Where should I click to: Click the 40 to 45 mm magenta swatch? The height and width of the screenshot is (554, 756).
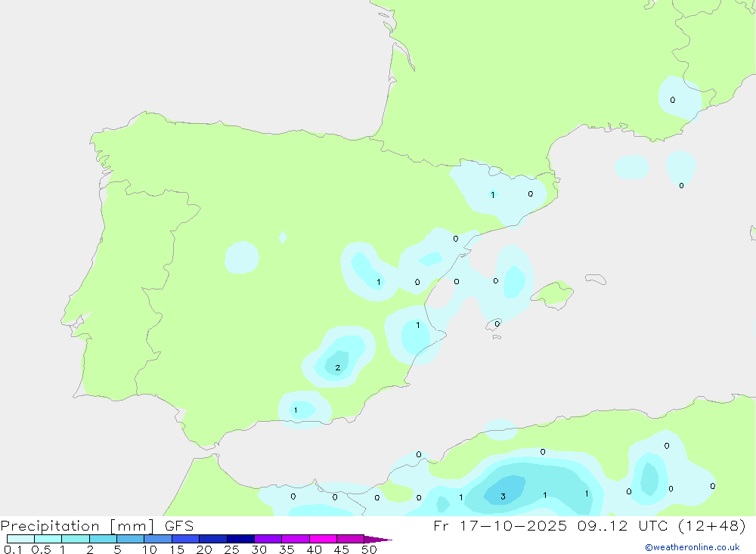323,539
